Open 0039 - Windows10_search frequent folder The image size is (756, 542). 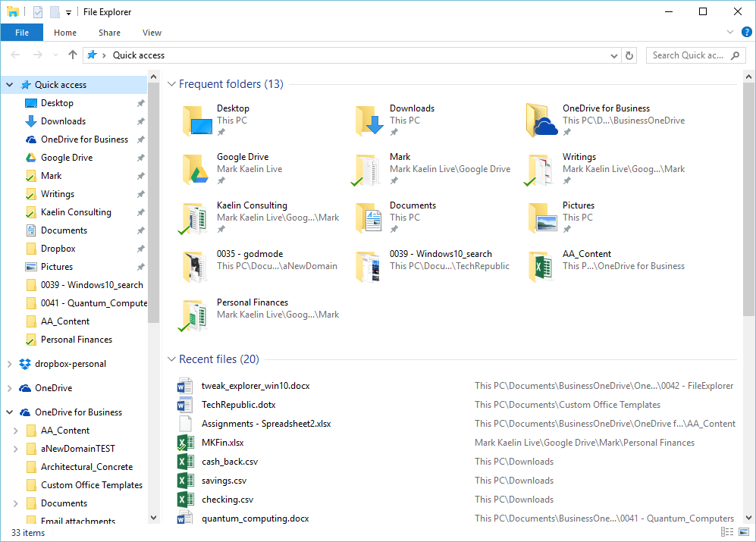[x=433, y=267]
